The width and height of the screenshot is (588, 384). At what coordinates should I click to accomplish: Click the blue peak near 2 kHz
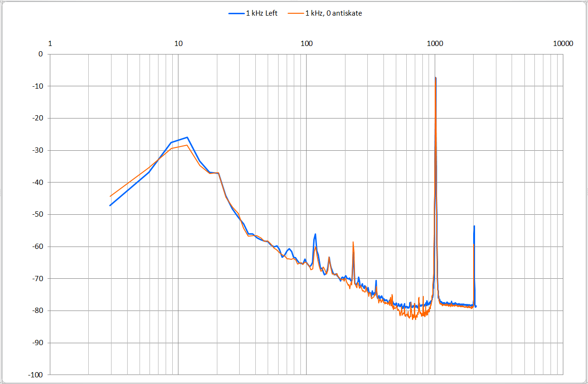click(x=474, y=227)
